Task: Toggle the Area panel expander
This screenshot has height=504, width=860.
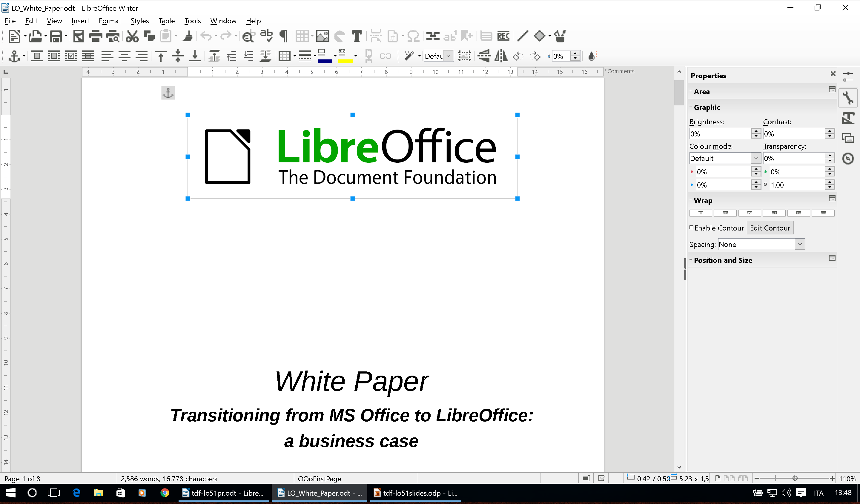Action: tap(691, 91)
